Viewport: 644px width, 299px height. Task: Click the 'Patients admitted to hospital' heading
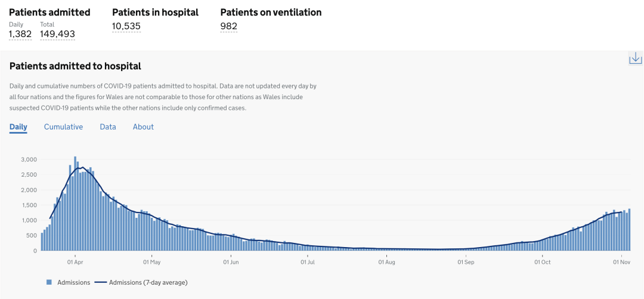coord(75,66)
